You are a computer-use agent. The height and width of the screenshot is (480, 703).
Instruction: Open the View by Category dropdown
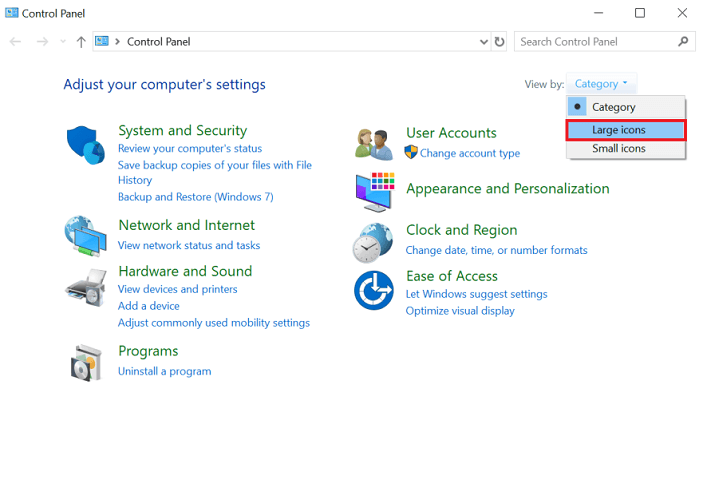pos(601,84)
